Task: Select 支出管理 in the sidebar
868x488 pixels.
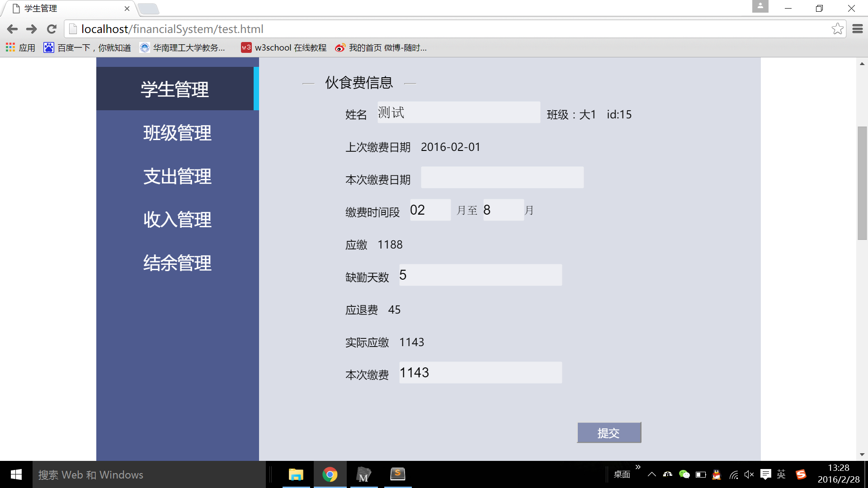Action: pyautogui.click(x=177, y=176)
